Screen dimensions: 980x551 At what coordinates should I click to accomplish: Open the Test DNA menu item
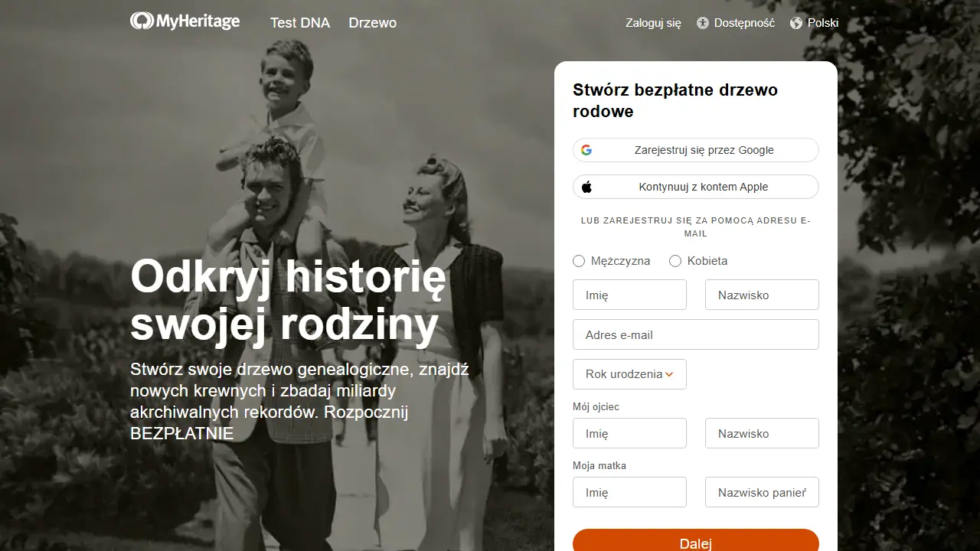pos(300,23)
